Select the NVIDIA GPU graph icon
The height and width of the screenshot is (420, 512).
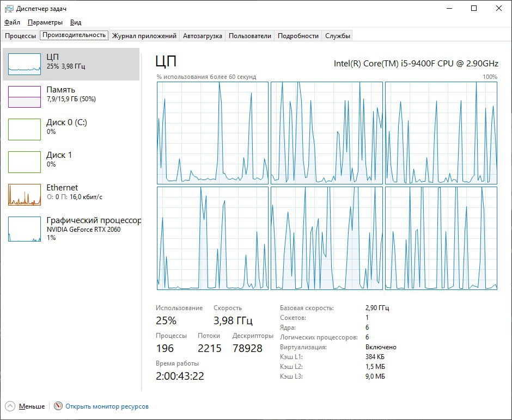(x=25, y=228)
